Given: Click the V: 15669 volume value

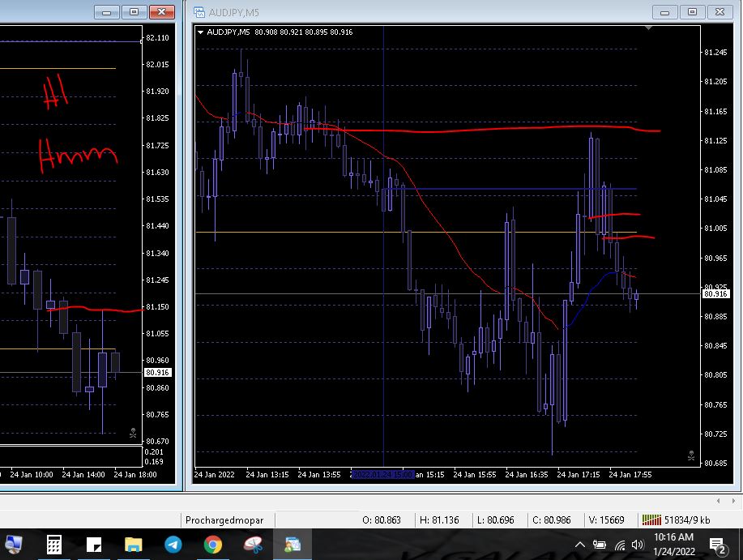Looking at the screenshot, I should pyautogui.click(x=606, y=519).
